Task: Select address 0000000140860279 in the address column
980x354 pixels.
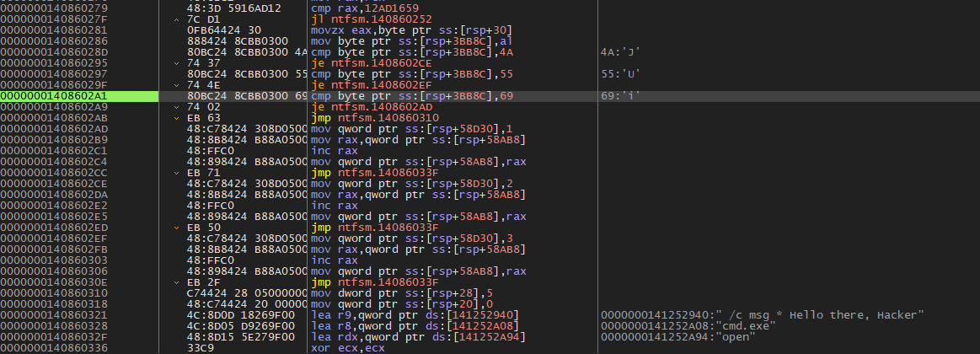Action: [x=55, y=8]
